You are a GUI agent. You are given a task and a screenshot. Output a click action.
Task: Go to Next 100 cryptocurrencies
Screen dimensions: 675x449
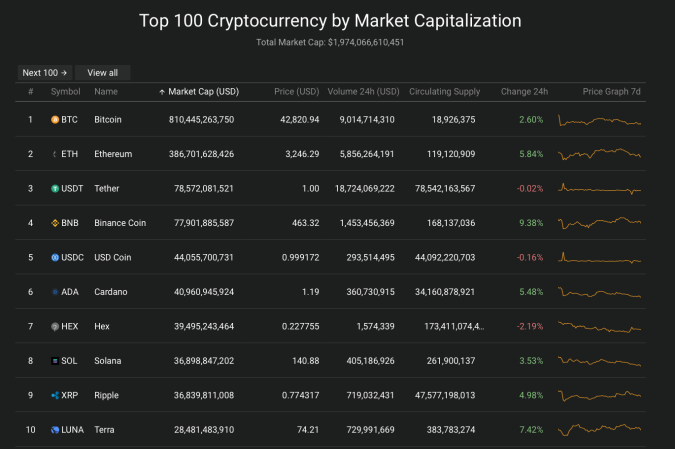pos(45,73)
